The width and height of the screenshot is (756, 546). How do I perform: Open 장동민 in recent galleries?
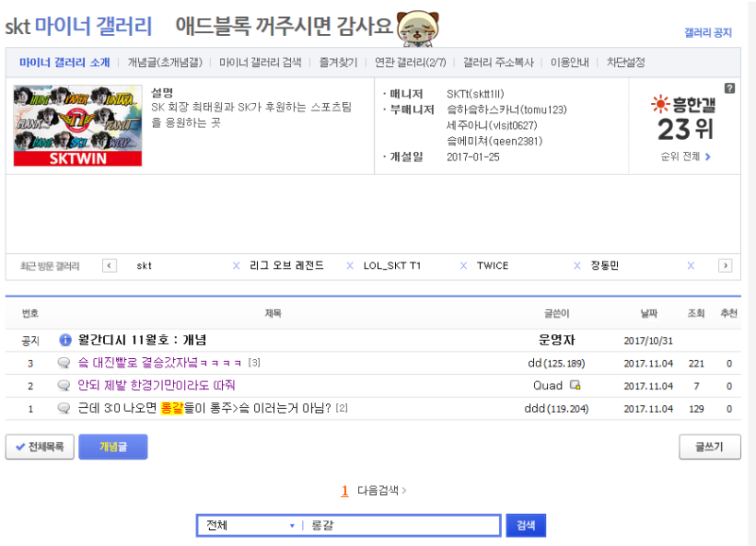(x=605, y=265)
